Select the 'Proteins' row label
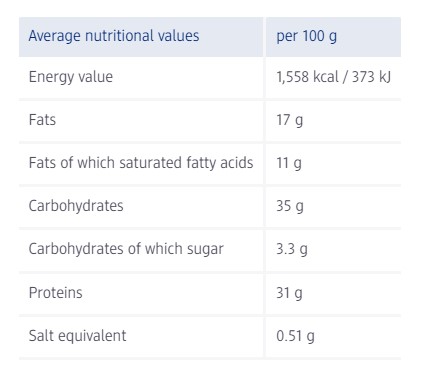Image resolution: width=436 pixels, height=365 pixels. (55, 293)
